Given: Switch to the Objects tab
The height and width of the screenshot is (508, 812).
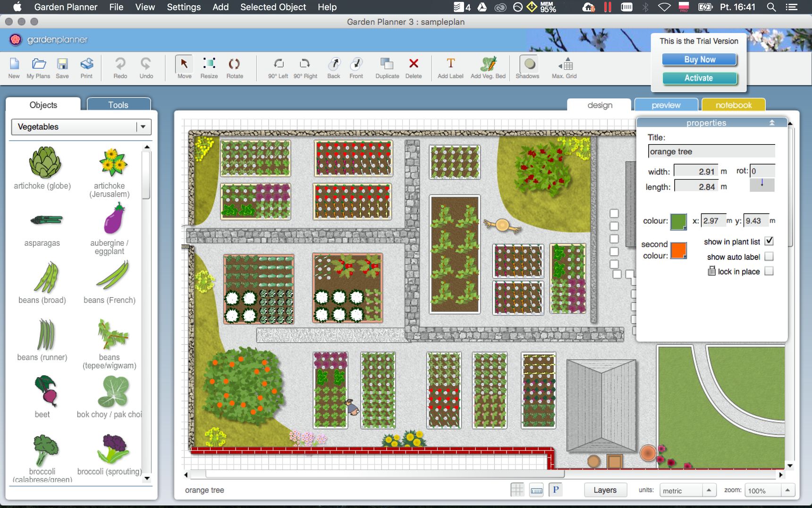Looking at the screenshot, I should [43, 105].
